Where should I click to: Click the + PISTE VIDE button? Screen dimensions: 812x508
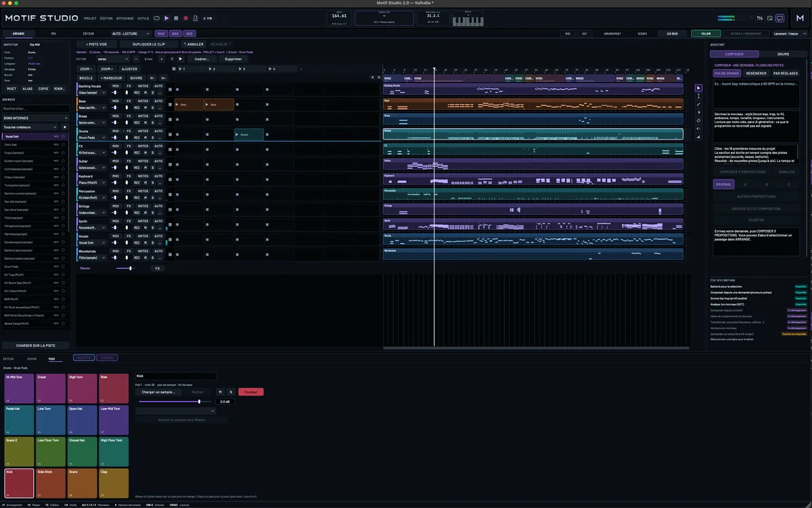click(x=97, y=44)
